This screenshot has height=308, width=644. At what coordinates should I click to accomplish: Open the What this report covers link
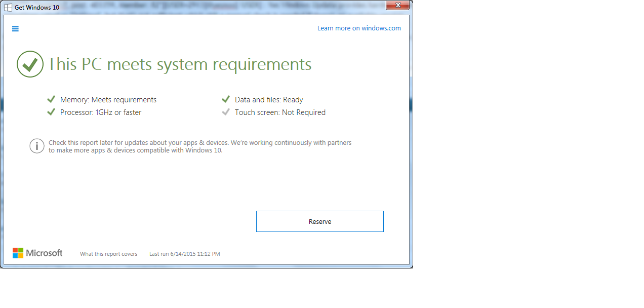108,254
